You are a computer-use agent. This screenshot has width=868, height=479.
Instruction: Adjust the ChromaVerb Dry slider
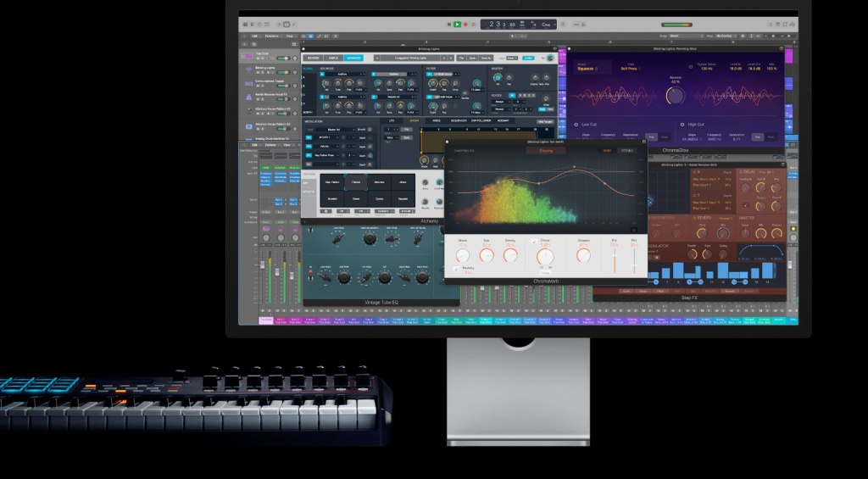[x=615, y=260]
